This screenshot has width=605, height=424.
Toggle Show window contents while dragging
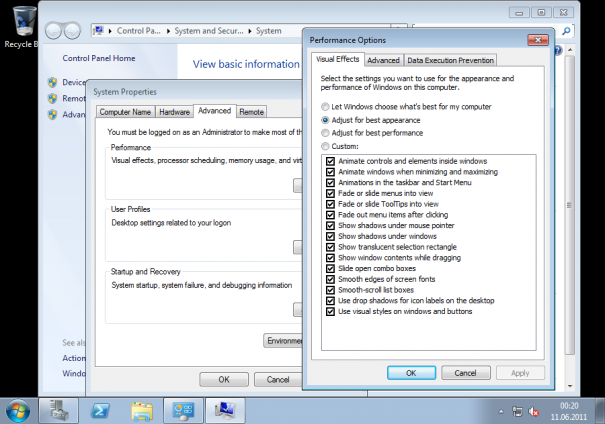click(x=330, y=258)
